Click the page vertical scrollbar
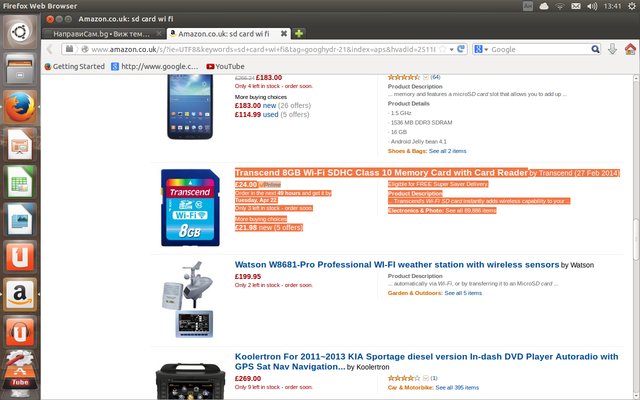The image size is (640, 400). [636, 237]
